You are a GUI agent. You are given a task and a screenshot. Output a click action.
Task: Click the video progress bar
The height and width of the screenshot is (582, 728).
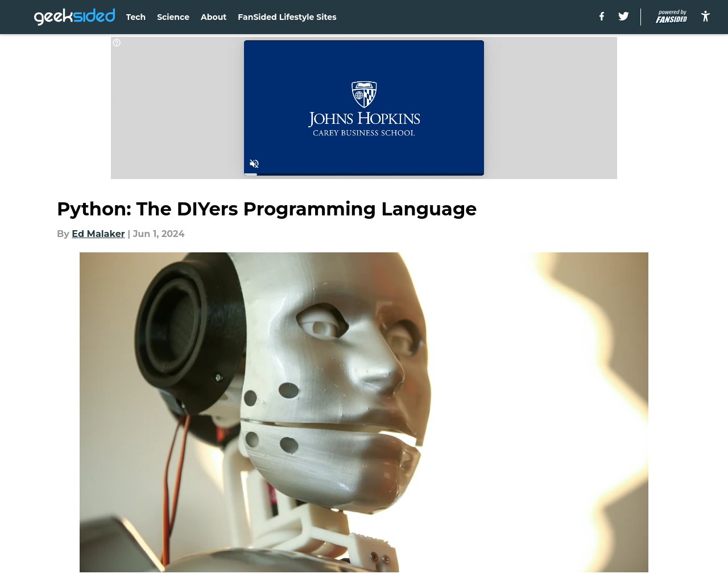pyautogui.click(x=364, y=174)
